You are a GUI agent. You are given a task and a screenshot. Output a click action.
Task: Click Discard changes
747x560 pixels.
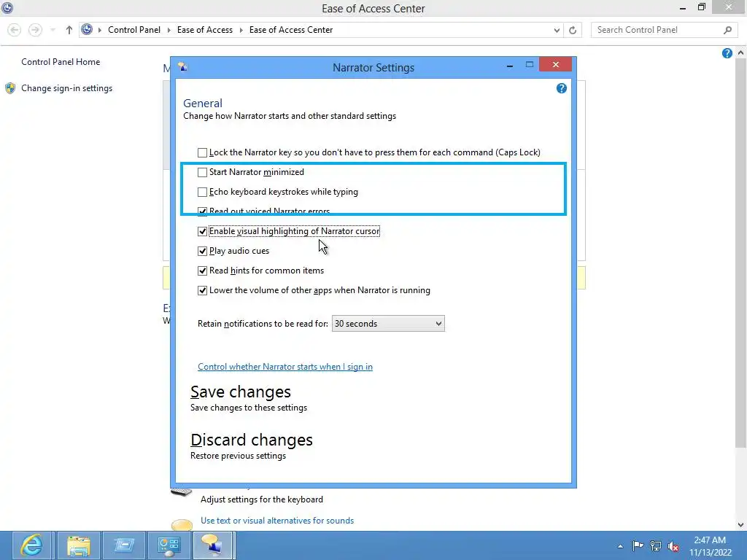pos(252,440)
